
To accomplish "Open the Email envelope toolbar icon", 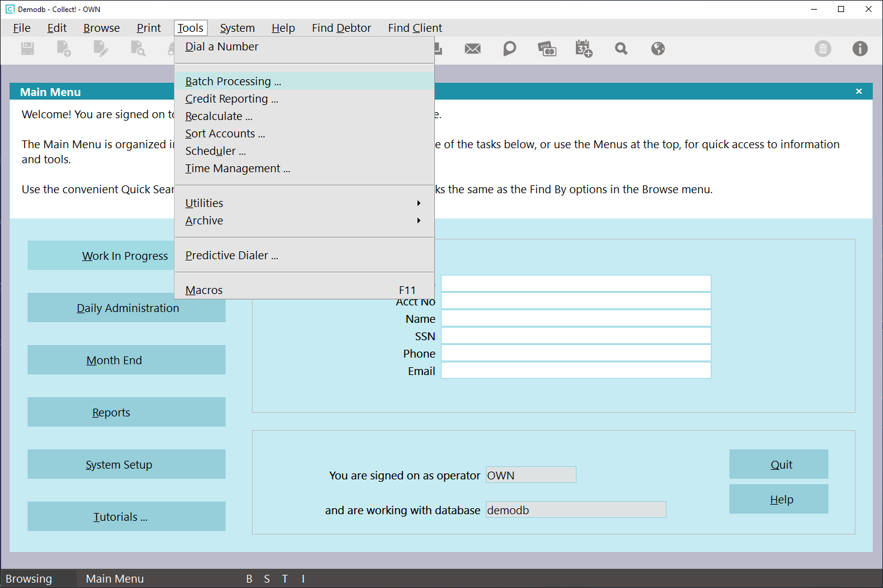I will (473, 49).
